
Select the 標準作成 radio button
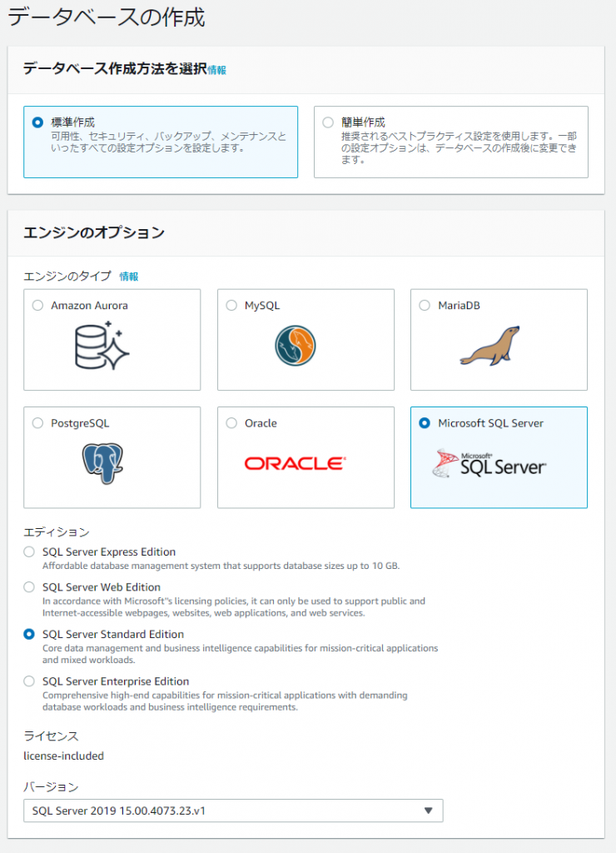tap(37, 122)
